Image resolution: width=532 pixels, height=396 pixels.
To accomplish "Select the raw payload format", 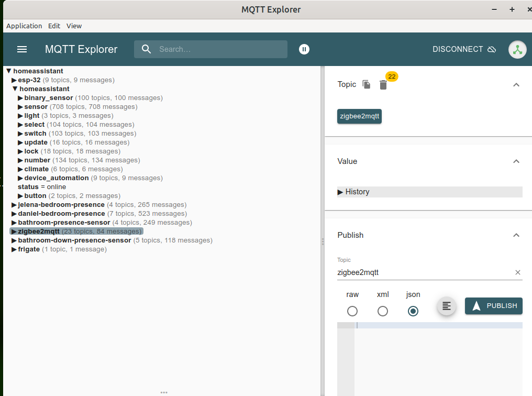I will [x=352, y=311].
